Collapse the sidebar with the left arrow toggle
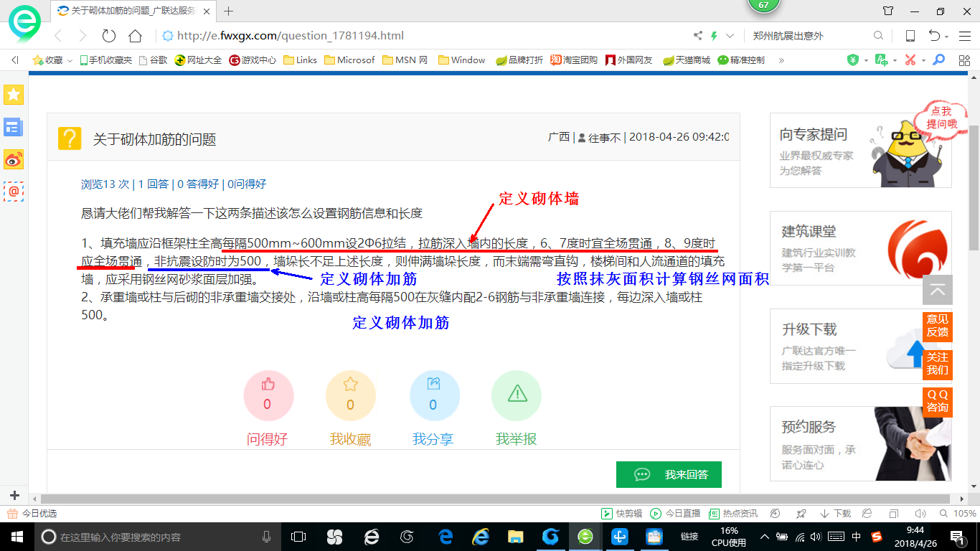 point(14,60)
